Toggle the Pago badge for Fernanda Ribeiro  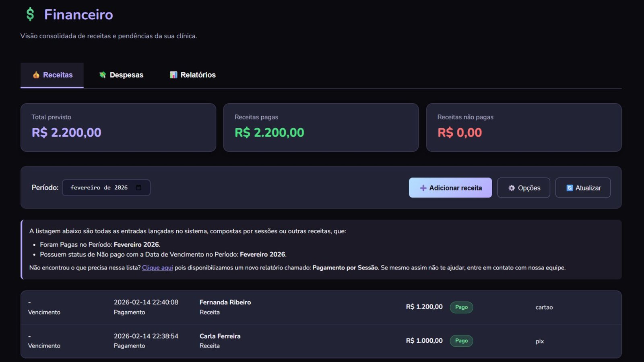[461, 307]
